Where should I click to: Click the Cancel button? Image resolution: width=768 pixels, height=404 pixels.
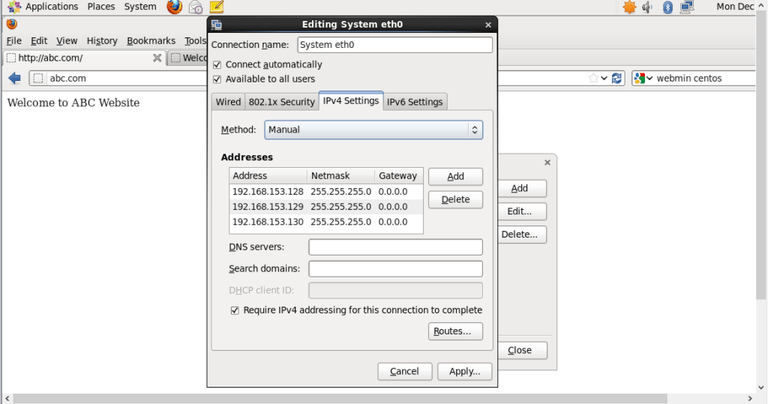(x=405, y=372)
